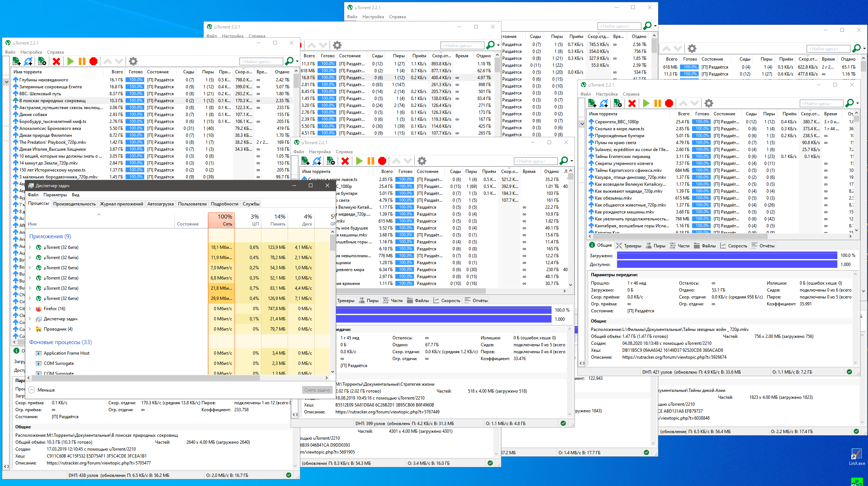Click Имя торрента column header in leftmost window
This screenshot has width=868, height=486.
(58, 72)
